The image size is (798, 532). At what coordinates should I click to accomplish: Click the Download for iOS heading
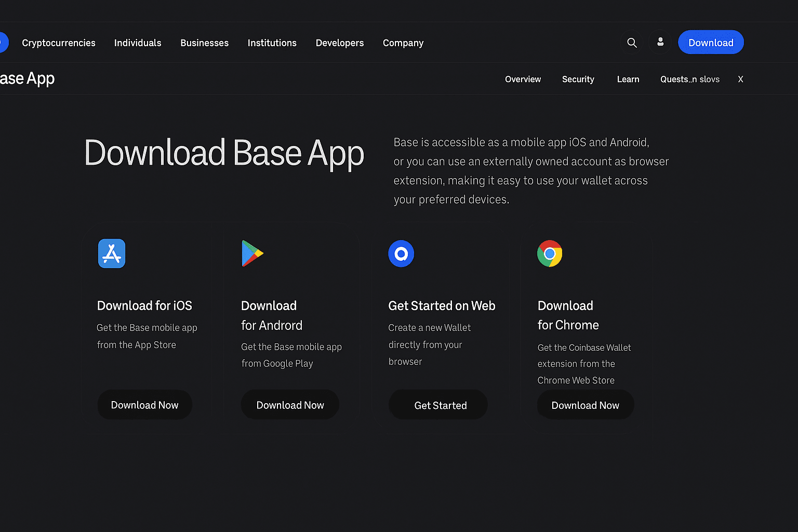(144, 305)
